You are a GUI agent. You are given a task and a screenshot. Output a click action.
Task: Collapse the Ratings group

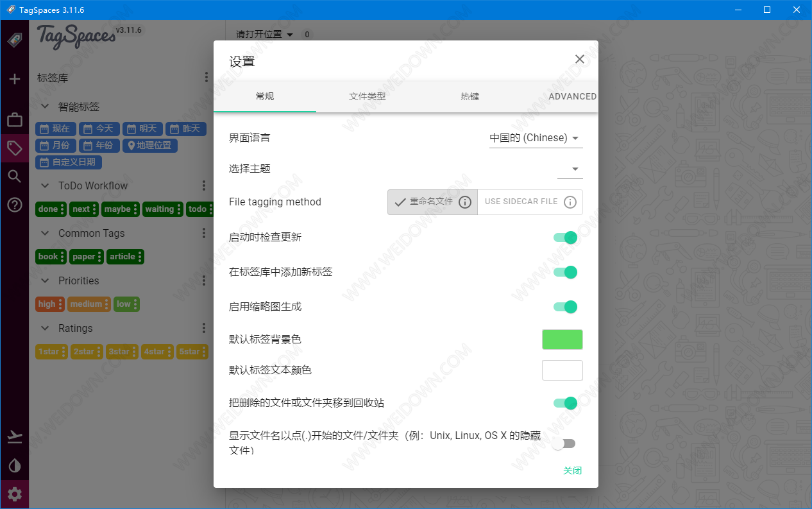(45, 328)
